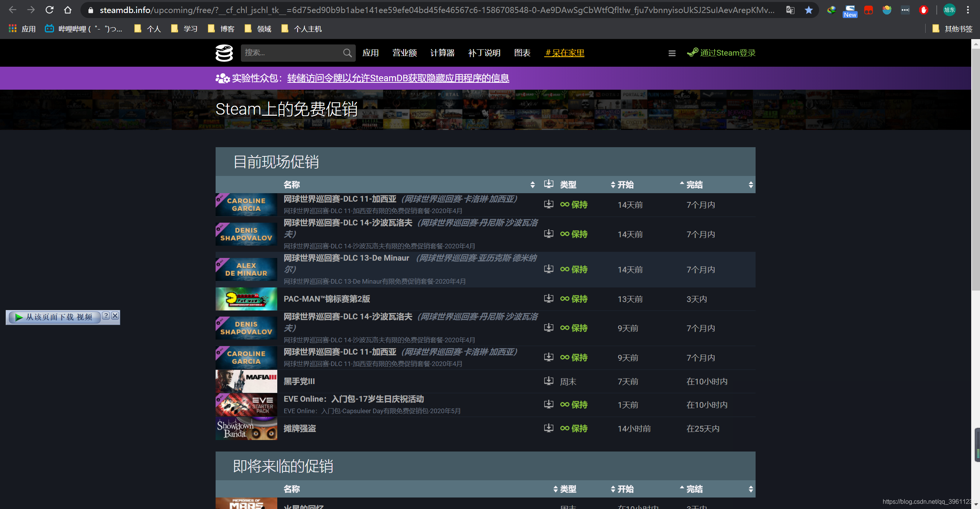Click 通过Steam登录 login link
Image resolution: width=980 pixels, height=509 pixels.
727,53
